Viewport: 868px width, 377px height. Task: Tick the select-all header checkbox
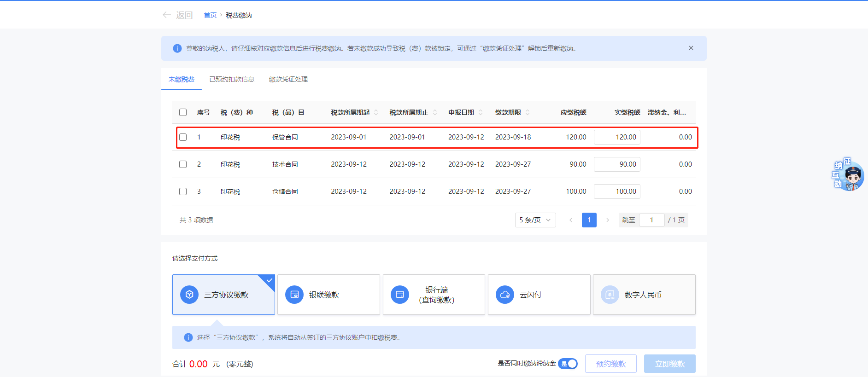click(183, 112)
